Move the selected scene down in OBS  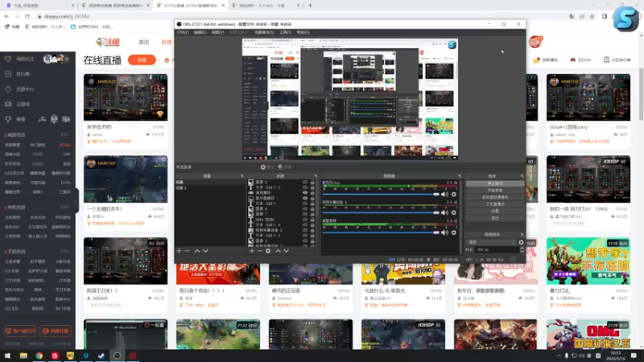pos(205,251)
